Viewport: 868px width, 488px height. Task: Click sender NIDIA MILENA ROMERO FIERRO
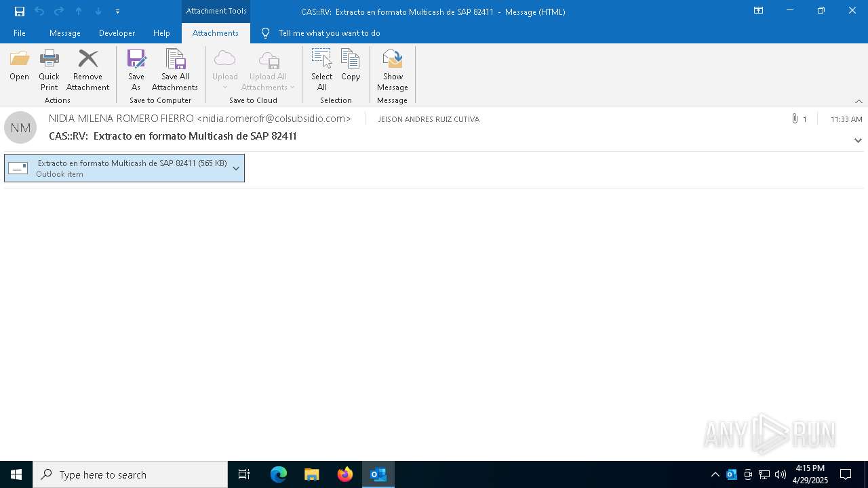(x=200, y=119)
